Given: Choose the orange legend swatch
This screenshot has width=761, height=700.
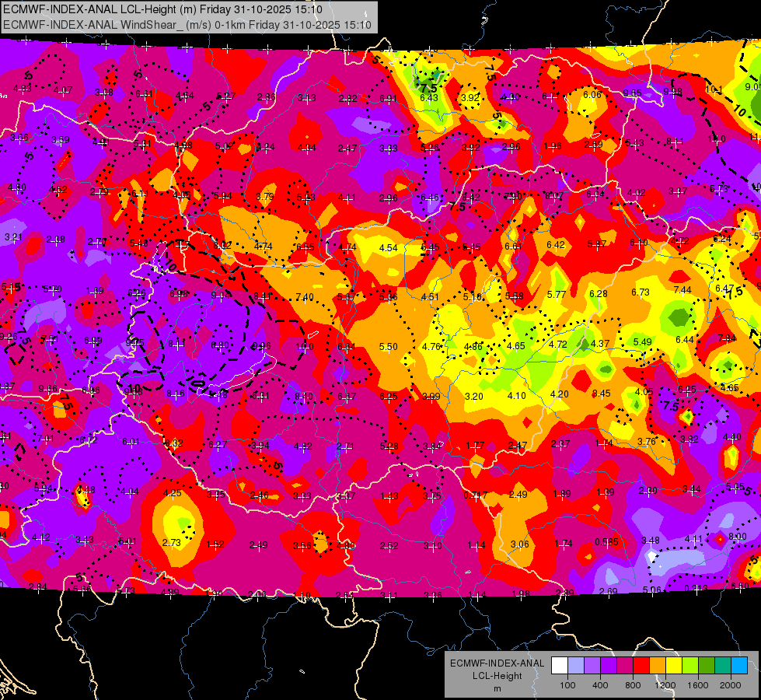Looking at the screenshot, I should pos(658,666).
